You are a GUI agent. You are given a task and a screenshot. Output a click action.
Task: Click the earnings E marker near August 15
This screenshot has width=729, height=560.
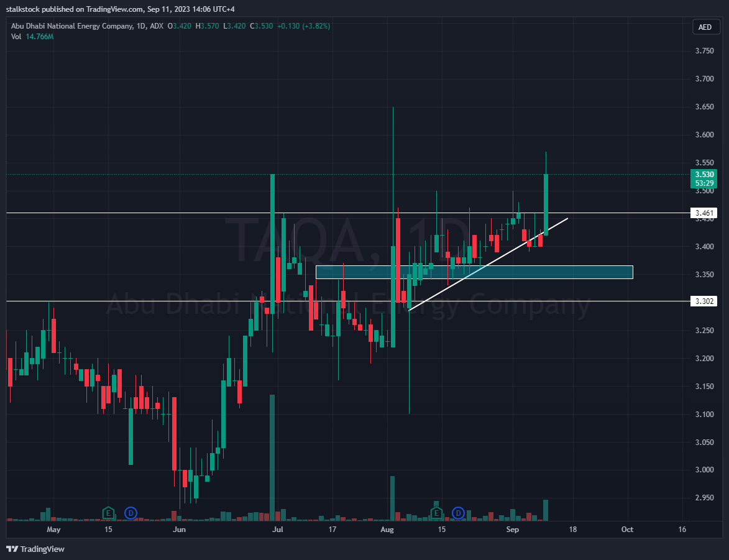pyautogui.click(x=436, y=513)
